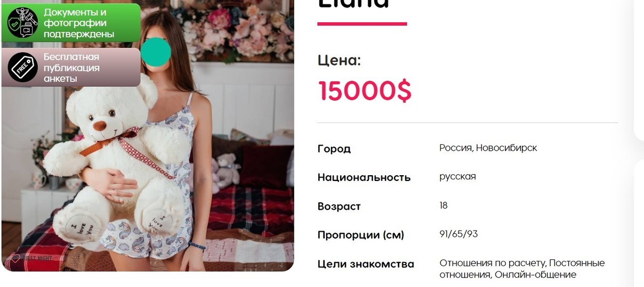Click the 'русская' nationality value
This screenshot has width=644, height=287.
(x=457, y=176)
